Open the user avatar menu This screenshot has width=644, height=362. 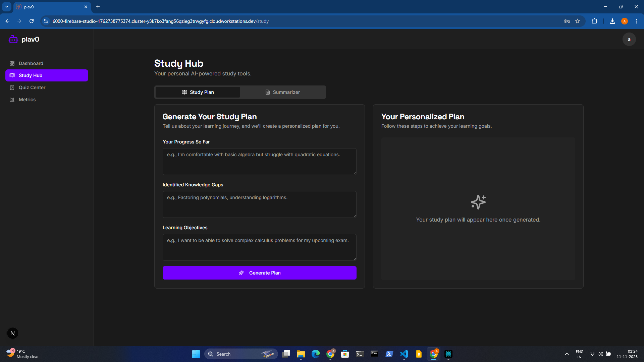629,40
